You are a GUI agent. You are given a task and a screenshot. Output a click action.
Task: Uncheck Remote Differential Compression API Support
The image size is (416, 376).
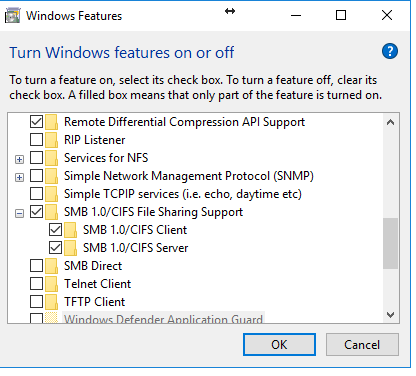pyautogui.click(x=36, y=122)
